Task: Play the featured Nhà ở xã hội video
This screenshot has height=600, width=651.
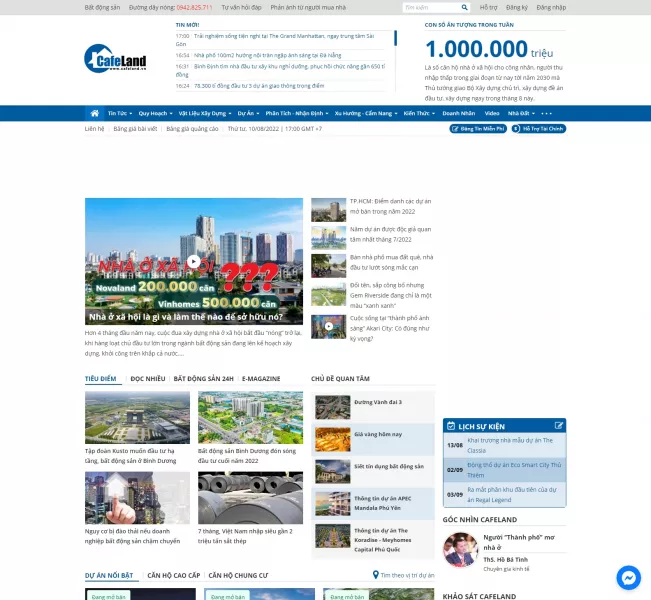Action: (x=193, y=261)
